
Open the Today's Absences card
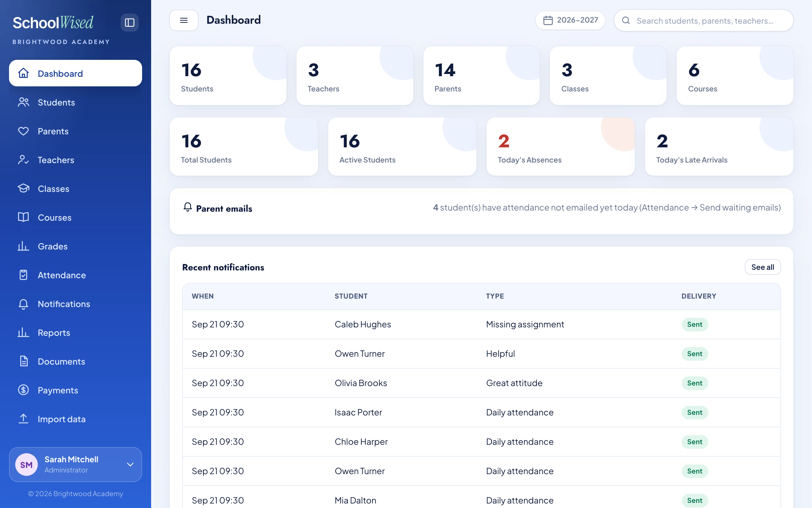561,146
